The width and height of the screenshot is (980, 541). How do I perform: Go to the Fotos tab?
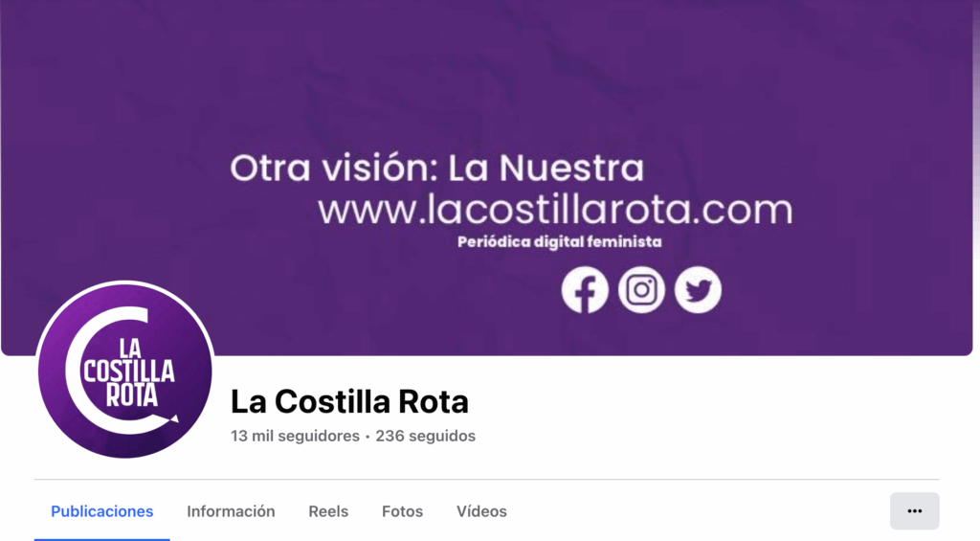coord(403,511)
